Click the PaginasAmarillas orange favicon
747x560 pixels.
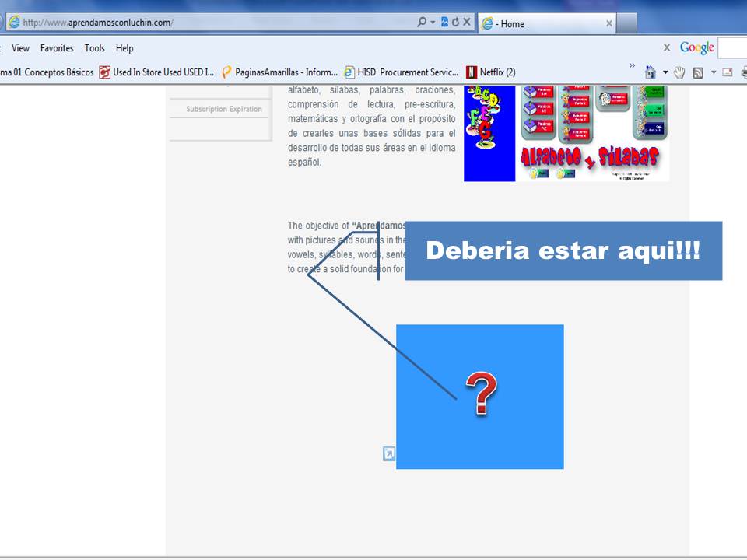(x=226, y=72)
